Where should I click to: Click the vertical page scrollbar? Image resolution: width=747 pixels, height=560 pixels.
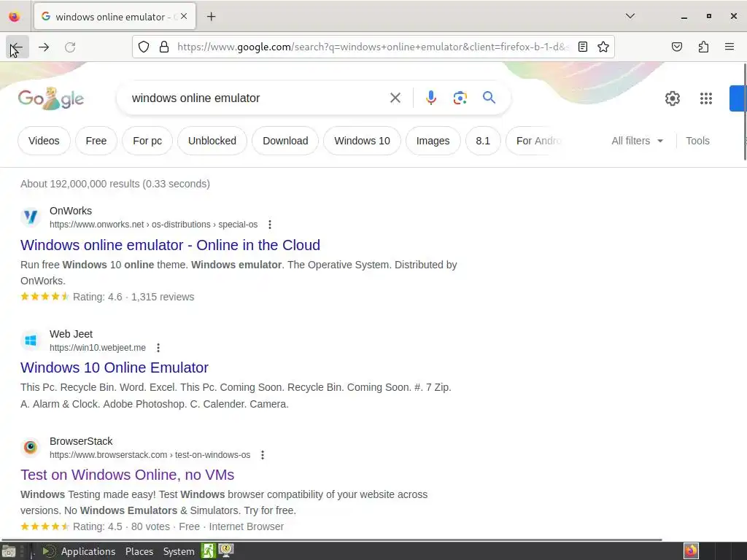point(745,112)
